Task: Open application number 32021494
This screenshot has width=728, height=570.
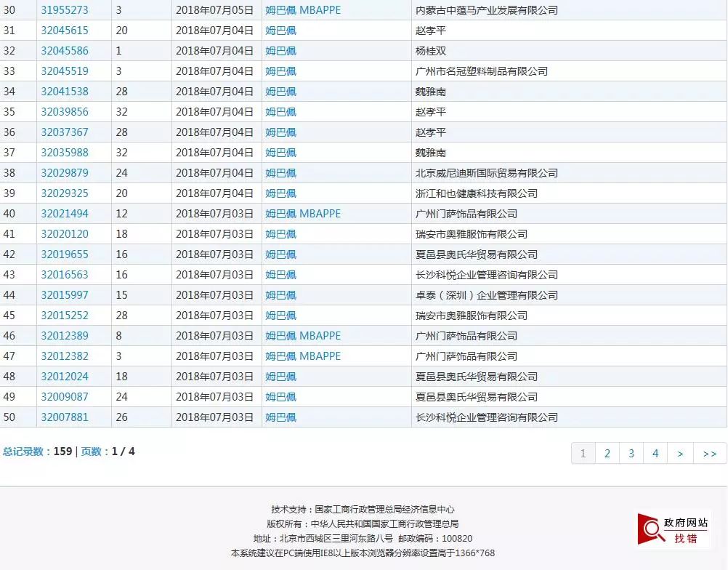Action: tap(65, 214)
